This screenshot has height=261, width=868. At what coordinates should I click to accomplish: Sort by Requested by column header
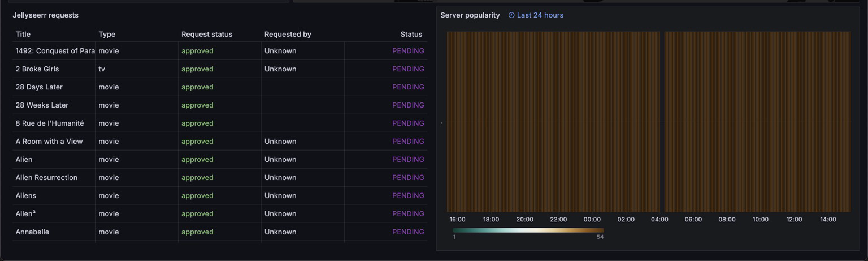pyautogui.click(x=288, y=34)
